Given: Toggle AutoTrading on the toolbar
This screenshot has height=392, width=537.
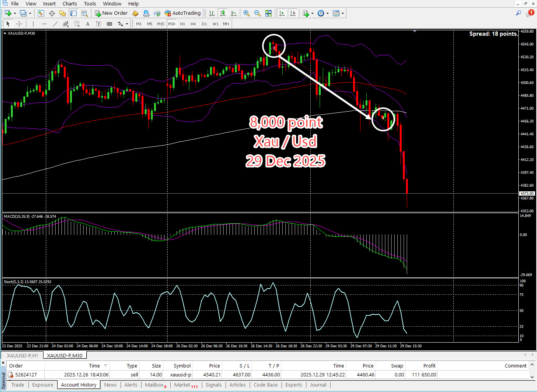Looking at the screenshot, I should coord(182,13).
